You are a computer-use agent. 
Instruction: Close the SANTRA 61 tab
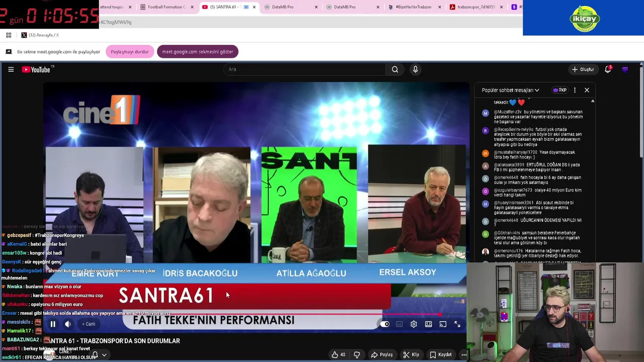tap(254, 7)
